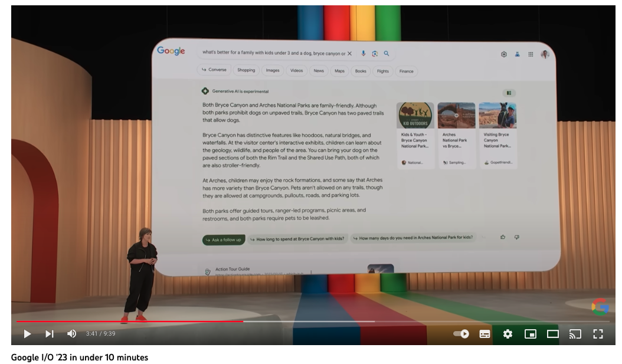Cast the video to a TV

pos(575,334)
